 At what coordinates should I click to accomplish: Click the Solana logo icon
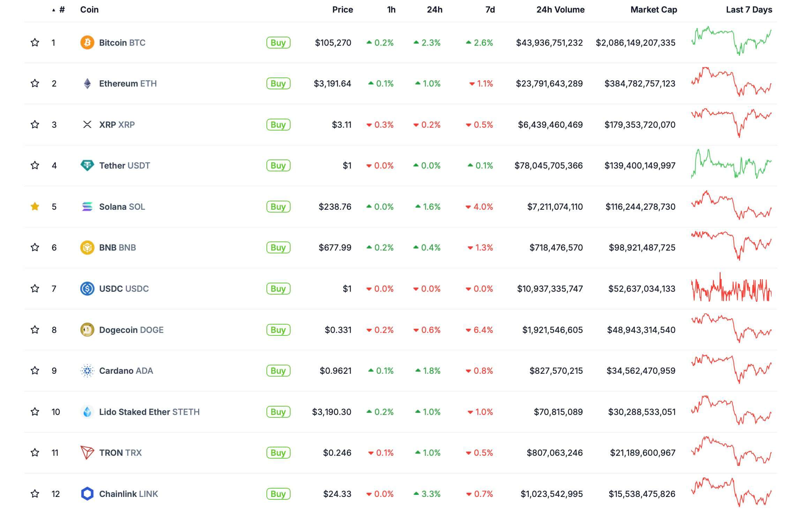coord(87,207)
